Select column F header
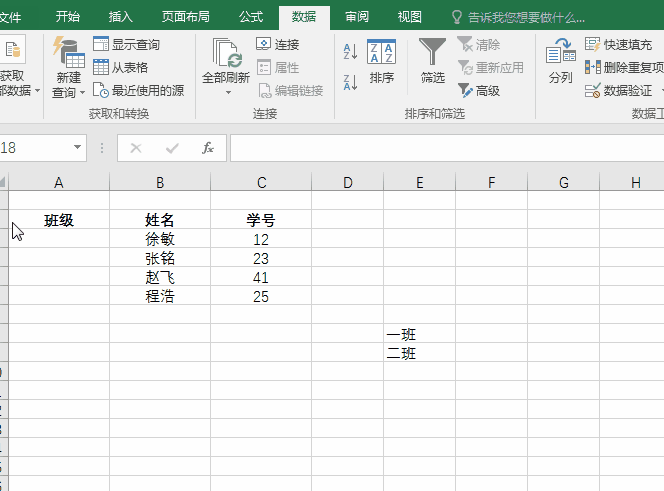 pyautogui.click(x=492, y=183)
